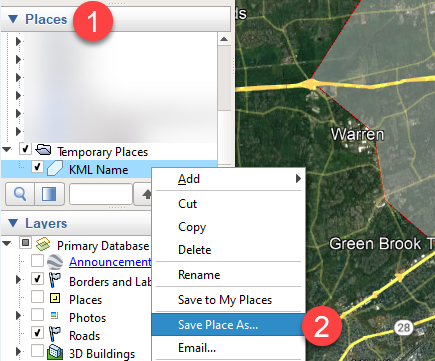
Task: Click the KML Name polygon icon
Action: [55, 168]
